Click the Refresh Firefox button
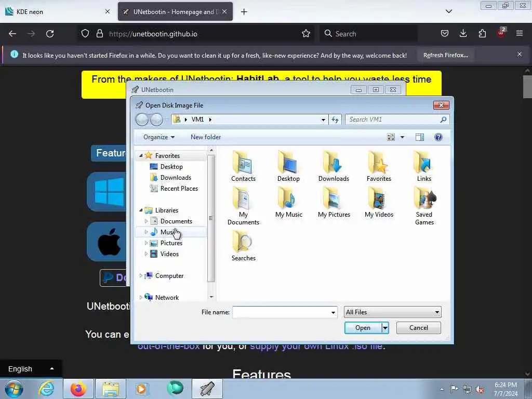 click(x=445, y=55)
